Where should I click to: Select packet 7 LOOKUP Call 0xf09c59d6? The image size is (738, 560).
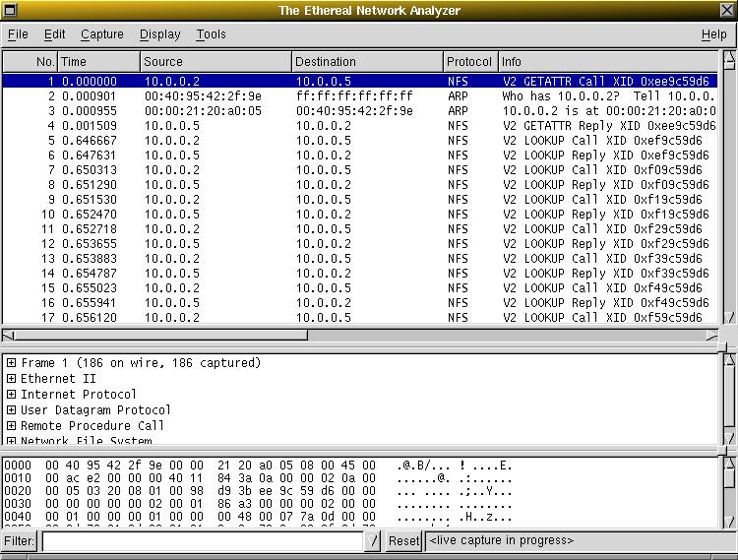coord(360,170)
